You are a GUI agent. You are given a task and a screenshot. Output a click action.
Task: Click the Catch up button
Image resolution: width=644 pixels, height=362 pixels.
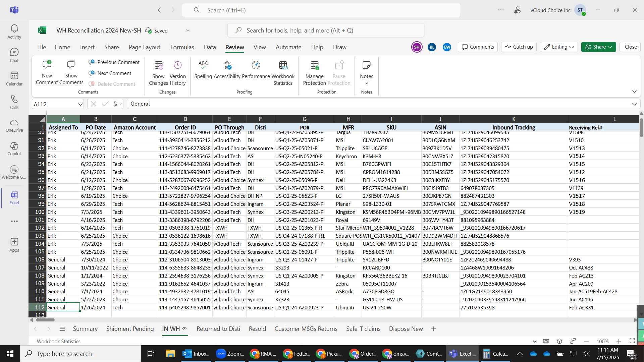[519, 47]
